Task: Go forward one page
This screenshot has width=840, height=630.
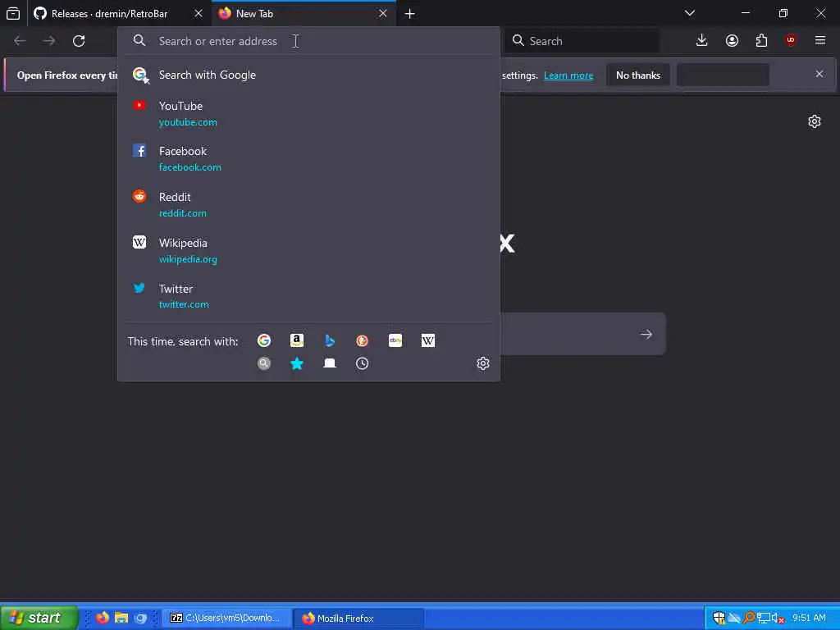Action: (x=49, y=41)
